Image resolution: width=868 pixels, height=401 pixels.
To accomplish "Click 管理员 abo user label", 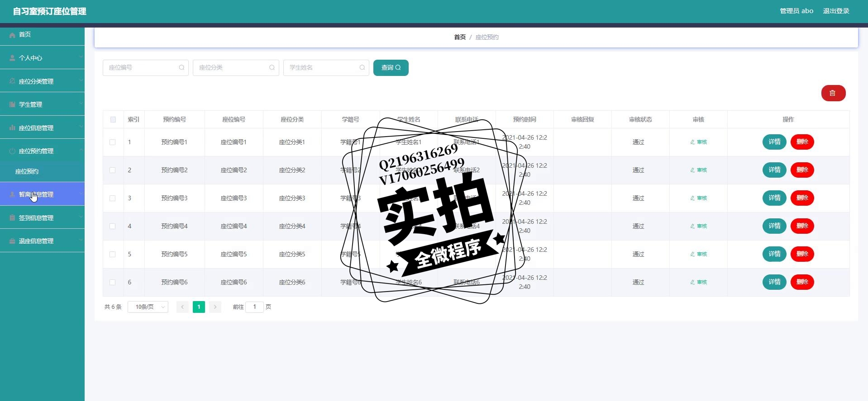I will (796, 11).
